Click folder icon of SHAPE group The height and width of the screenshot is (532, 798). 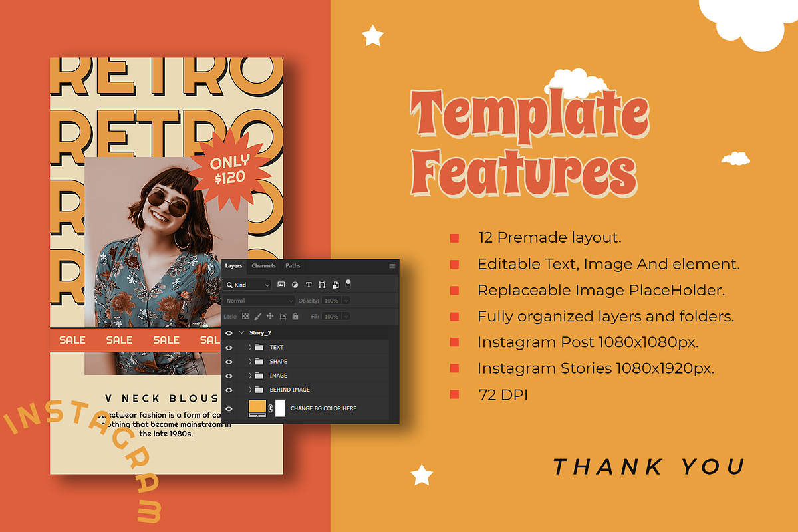(259, 361)
